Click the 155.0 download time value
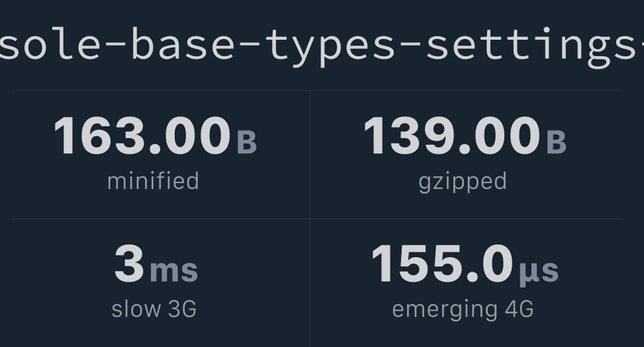Image resolution: width=644 pixels, height=347 pixels. click(441, 264)
